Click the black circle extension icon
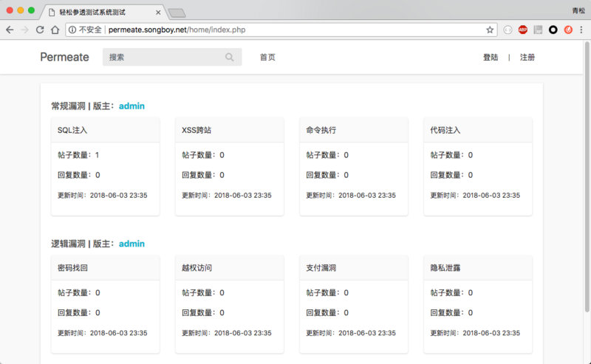This screenshot has width=591, height=364. (553, 30)
